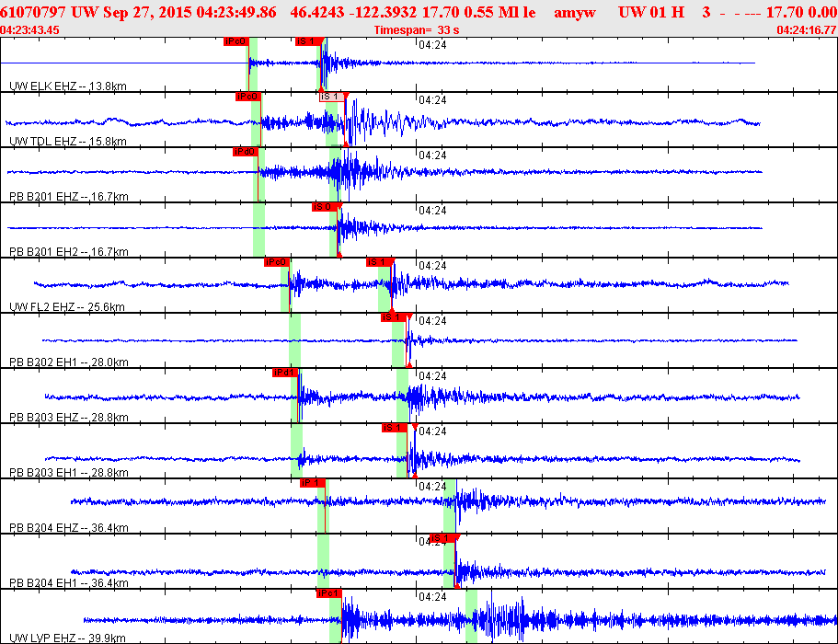Click the 'PB B203 EH1 -- 28.8km' label

69,473
